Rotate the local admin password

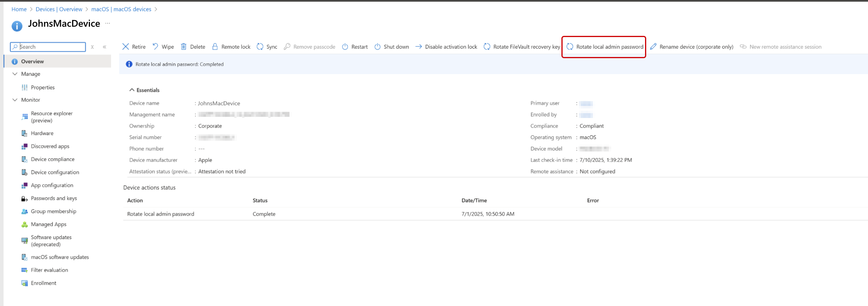(605, 47)
